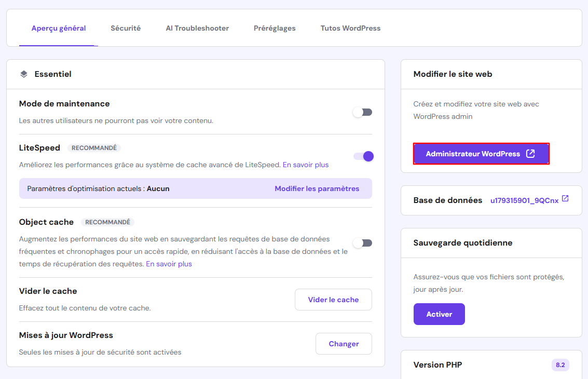Open the AI Troubleshooter tab
This screenshot has height=379, width=588.
click(197, 28)
